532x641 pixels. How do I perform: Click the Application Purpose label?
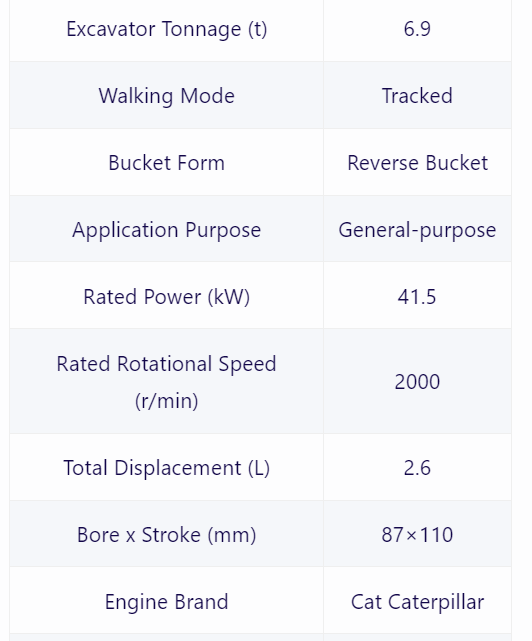click(x=166, y=230)
